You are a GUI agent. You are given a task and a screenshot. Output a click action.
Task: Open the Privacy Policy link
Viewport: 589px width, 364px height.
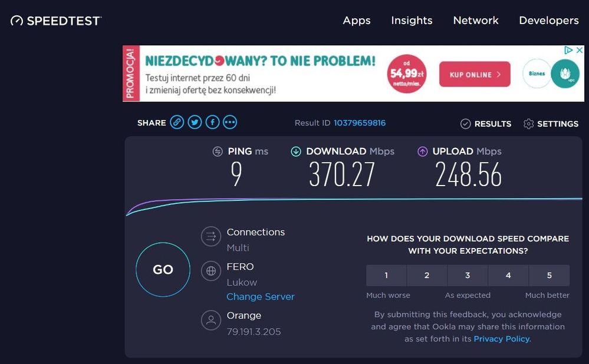click(501, 339)
